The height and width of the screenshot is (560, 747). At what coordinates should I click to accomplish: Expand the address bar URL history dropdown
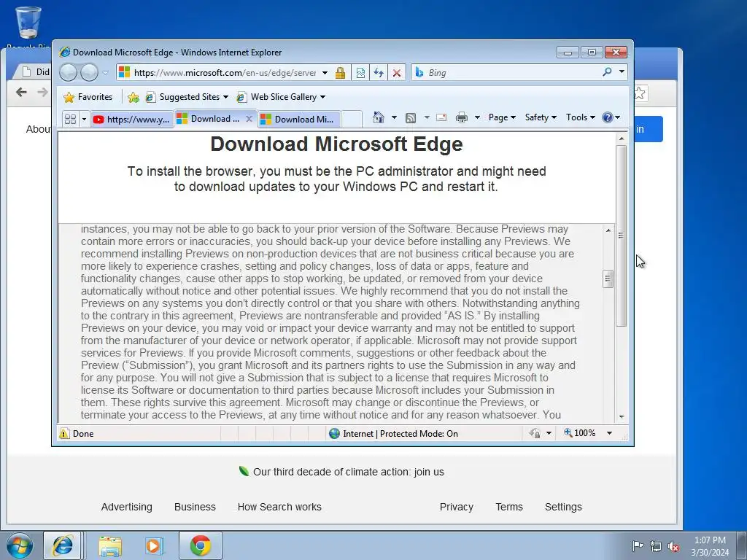(x=325, y=73)
